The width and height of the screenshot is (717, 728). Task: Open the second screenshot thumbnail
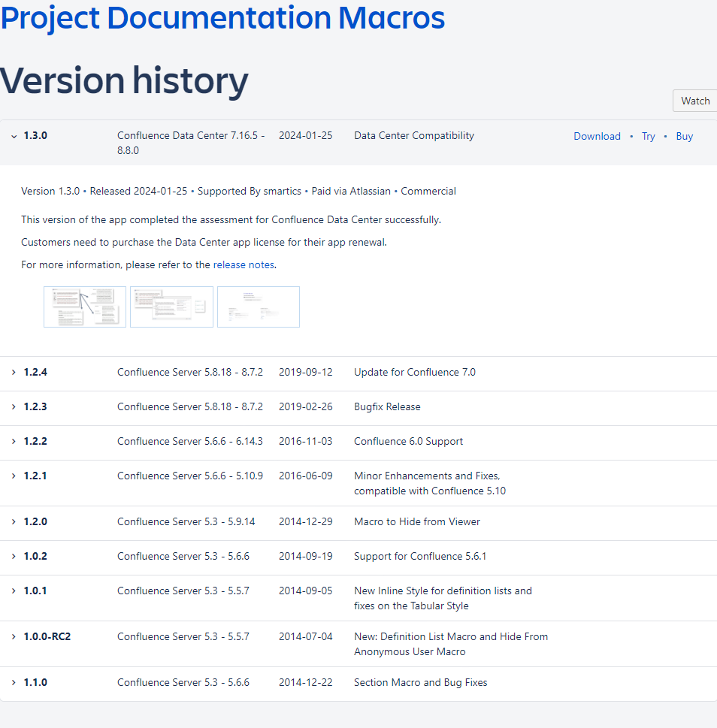point(171,307)
